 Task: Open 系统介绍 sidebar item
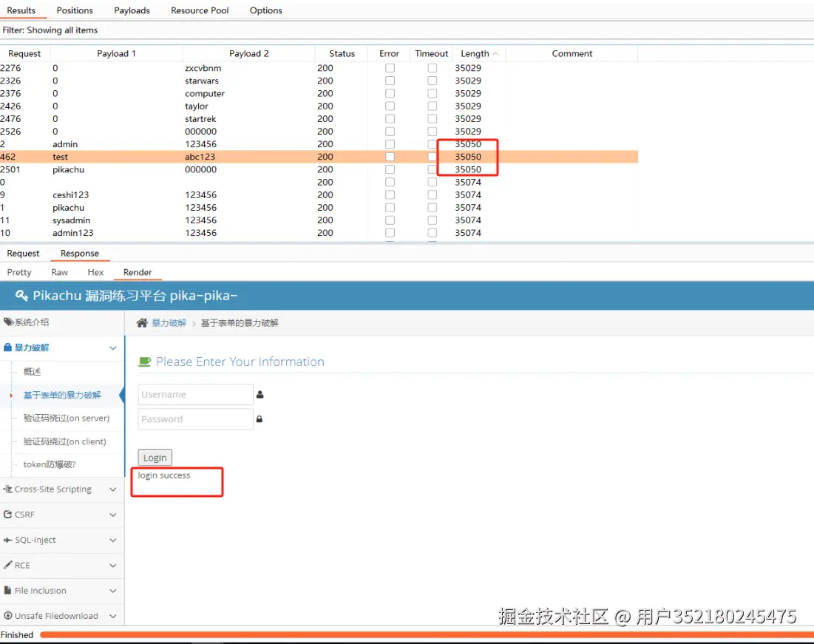coord(62,322)
